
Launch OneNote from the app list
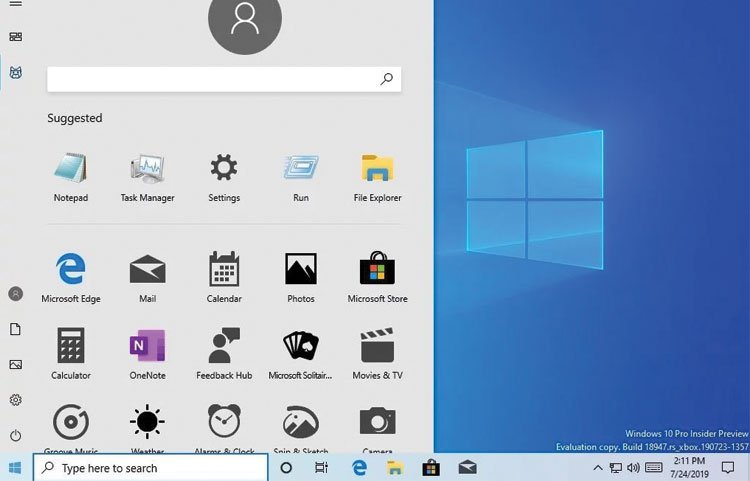click(147, 346)
